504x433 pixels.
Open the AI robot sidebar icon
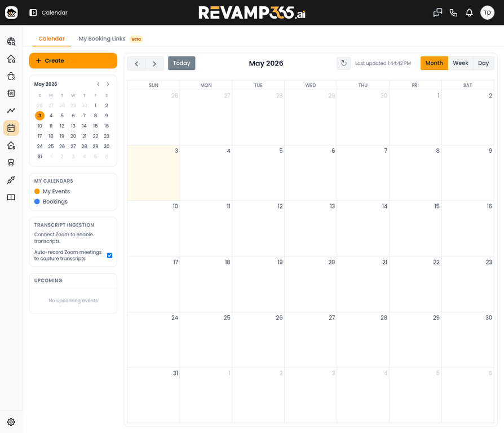[x=11, y=162]
